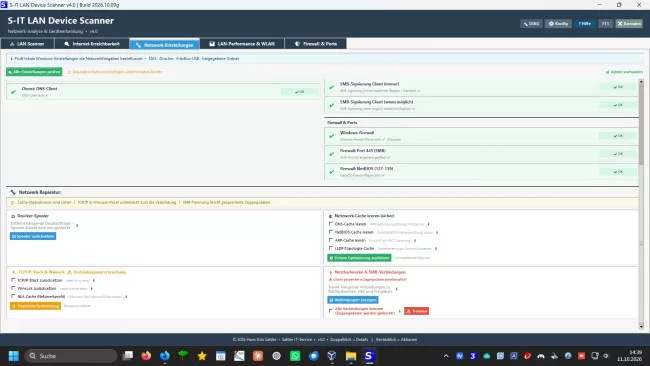Open Task View from taskbar
This screenshot has width=650, height=366.
tap(128, 356)
